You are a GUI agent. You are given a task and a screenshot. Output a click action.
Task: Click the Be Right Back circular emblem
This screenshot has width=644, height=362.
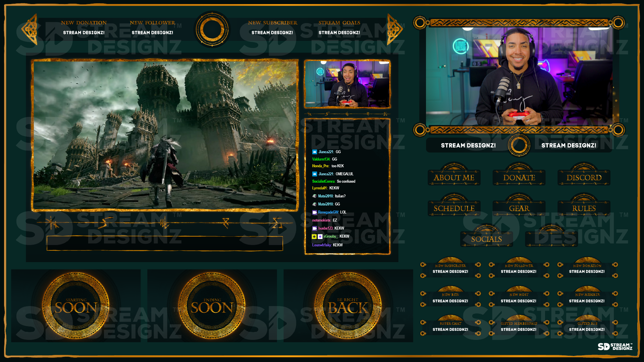coord(348,305)
